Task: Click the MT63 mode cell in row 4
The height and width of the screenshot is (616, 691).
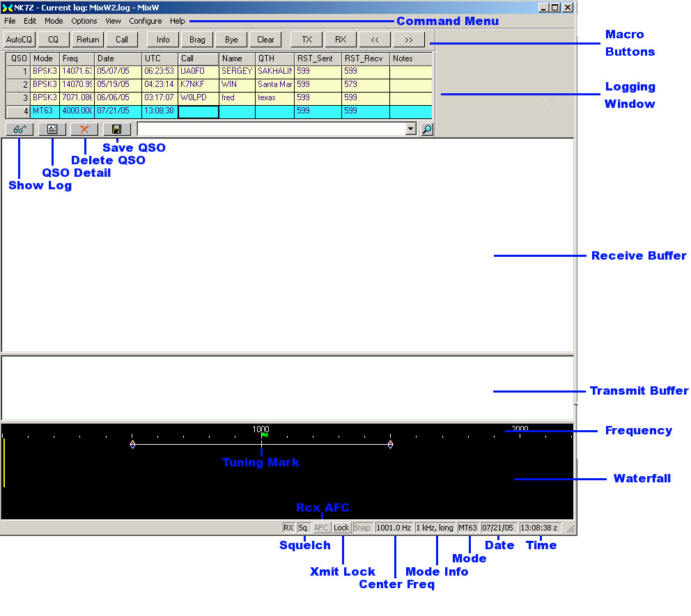Action: (45, 111)
